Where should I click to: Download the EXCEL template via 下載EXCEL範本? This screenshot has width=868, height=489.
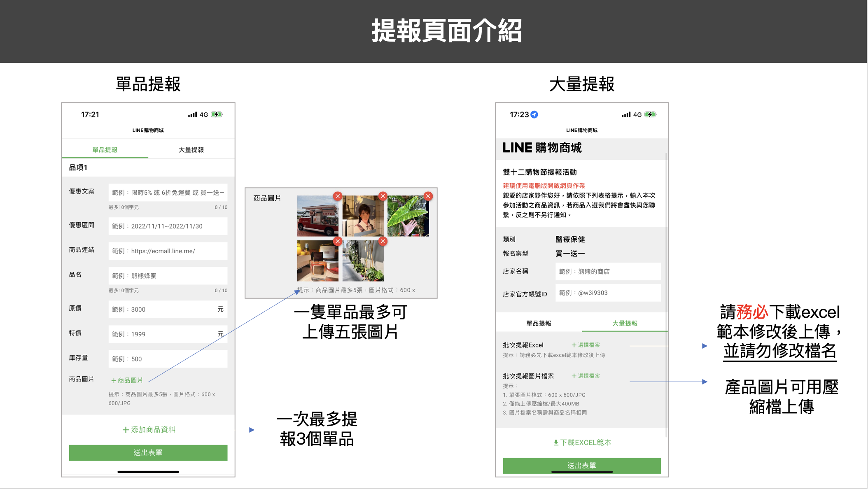(x=582, y=442)
